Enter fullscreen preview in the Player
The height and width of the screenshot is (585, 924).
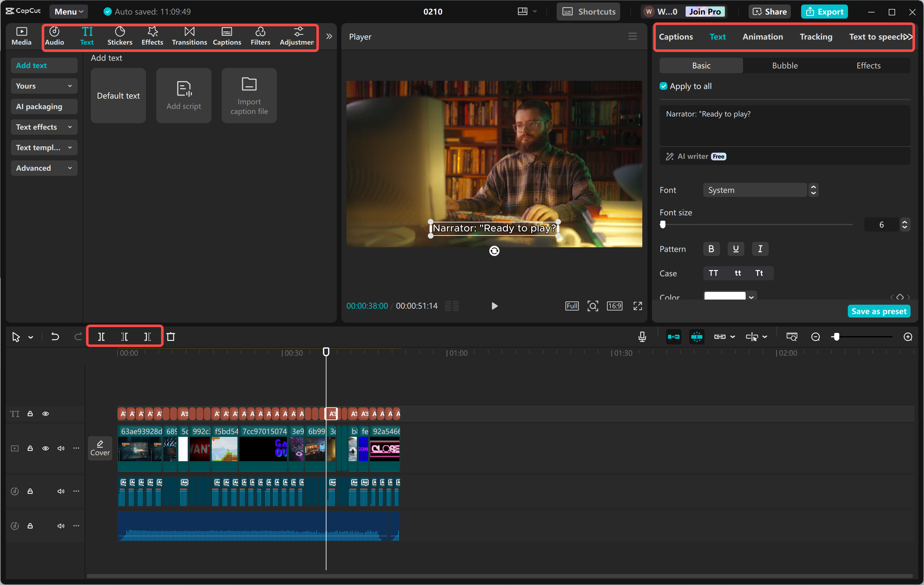[x=637, y=306]
